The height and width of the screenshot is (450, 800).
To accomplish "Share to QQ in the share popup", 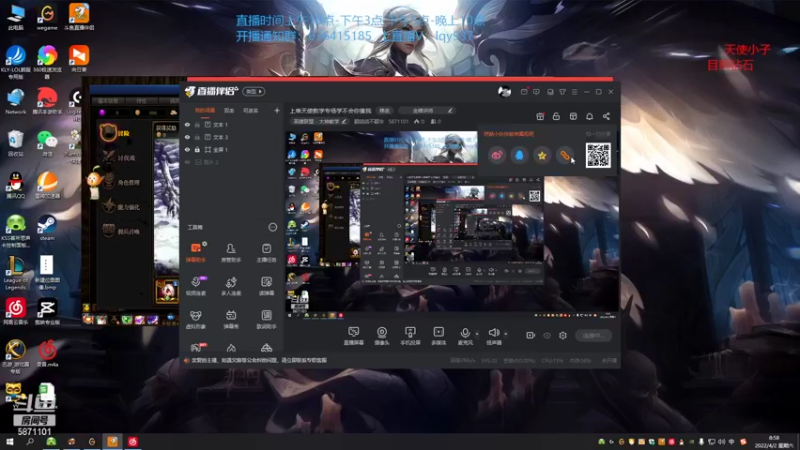I will tap(519, 155).
